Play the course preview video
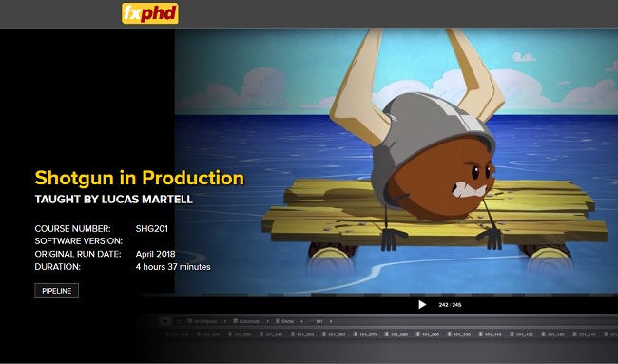The width and height of the screenshot is (618, 364). tap(422, 304)
